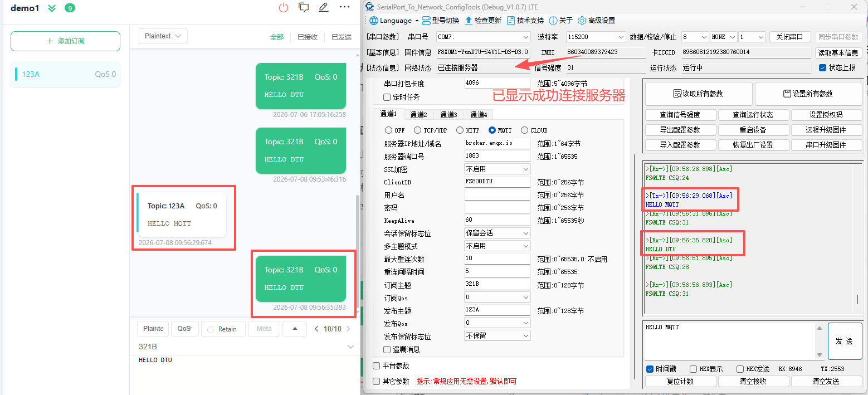Open 高级设置 gear toolbar item
Viewport: 868px width, 395px height.
(x=597, y=21)
